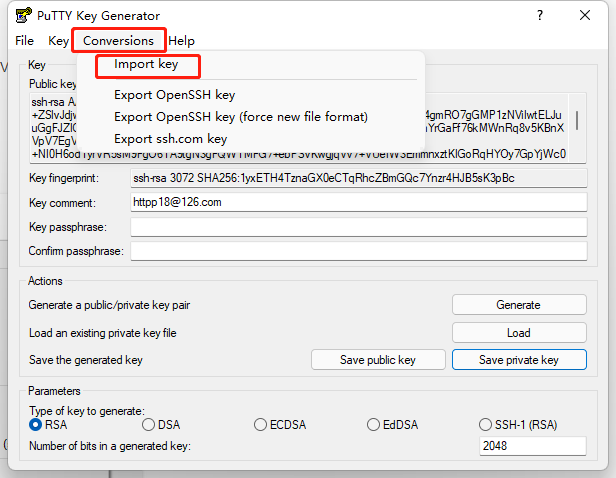Image resolution: width=616 pixels, height=478 pixels.
Task: Click the PuTTY Key Generator title icon
Action: click(x=23, y=15)
